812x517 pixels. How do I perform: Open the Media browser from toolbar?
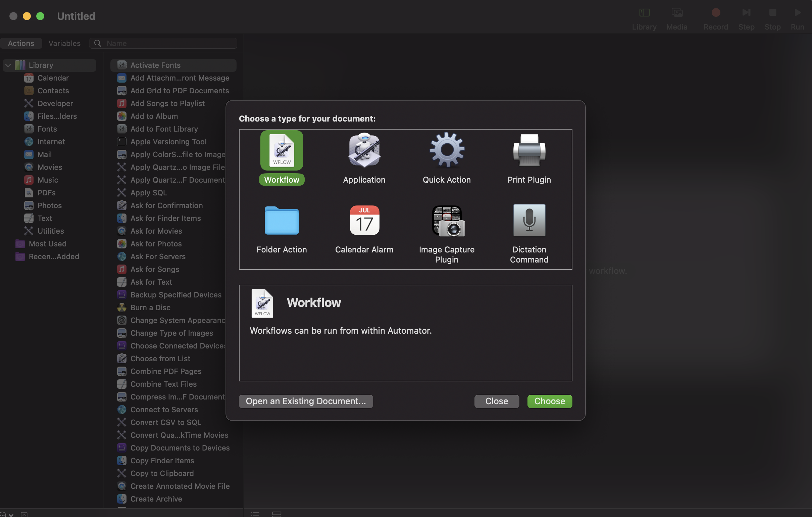pos(677,17)
